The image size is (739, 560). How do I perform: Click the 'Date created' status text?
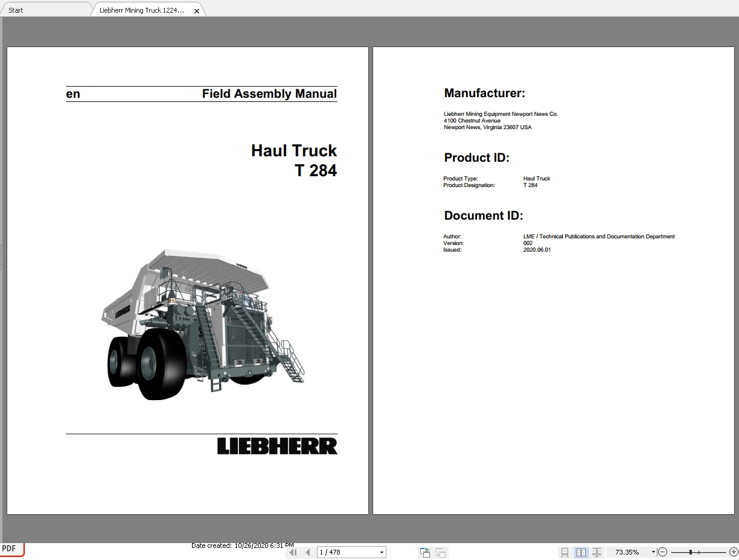pos(243,546)
